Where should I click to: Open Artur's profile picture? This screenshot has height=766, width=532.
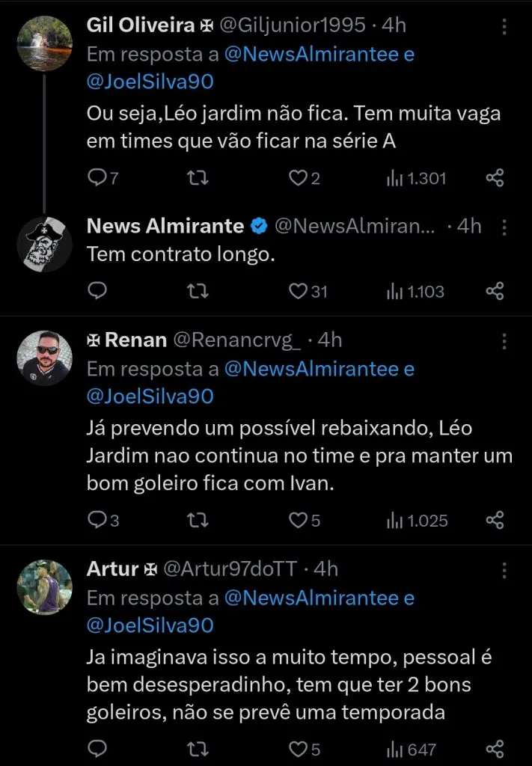point(44,587)
